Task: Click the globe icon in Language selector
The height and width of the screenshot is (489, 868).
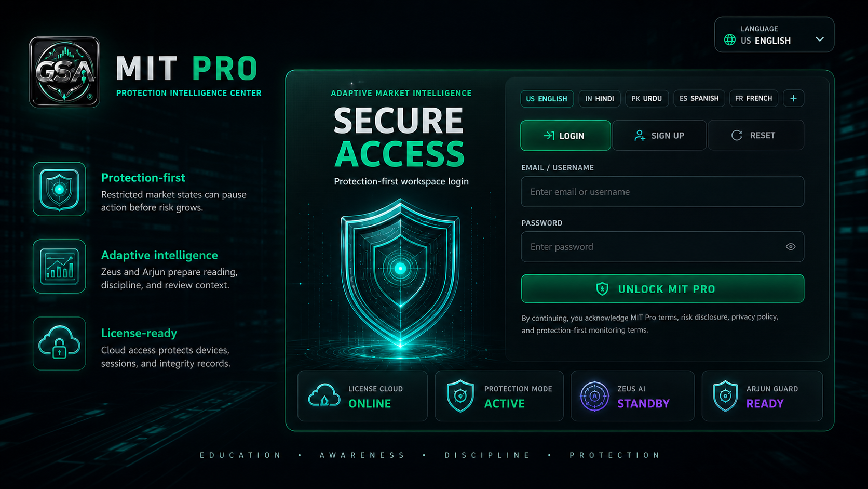Action: pyautogui.click(x=729, y=40)
